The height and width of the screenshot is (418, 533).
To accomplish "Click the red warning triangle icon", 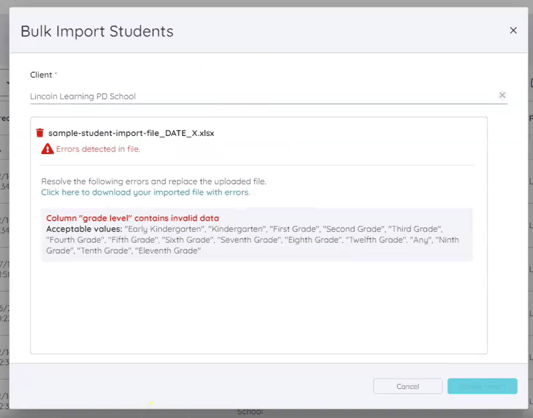I will point(47,149).
